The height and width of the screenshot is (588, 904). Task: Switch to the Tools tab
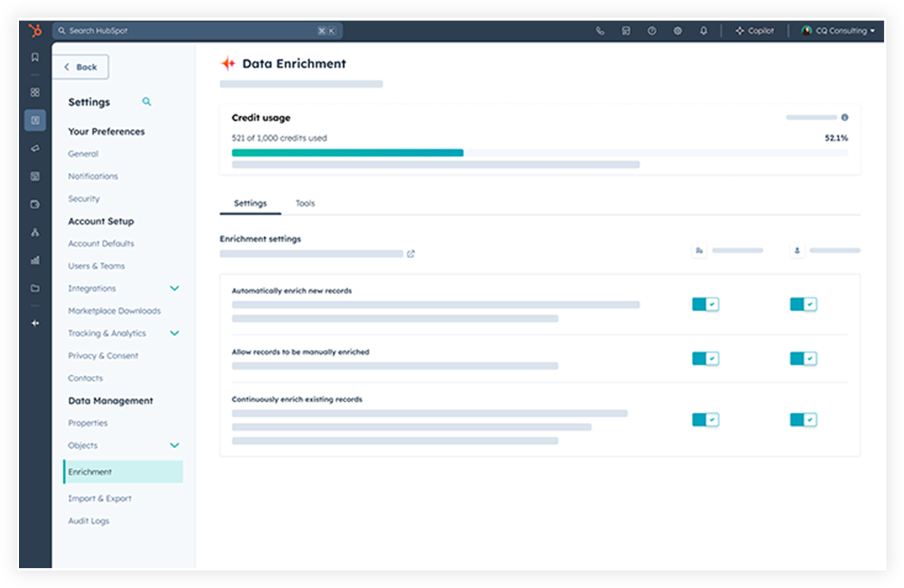click(305, 203)
